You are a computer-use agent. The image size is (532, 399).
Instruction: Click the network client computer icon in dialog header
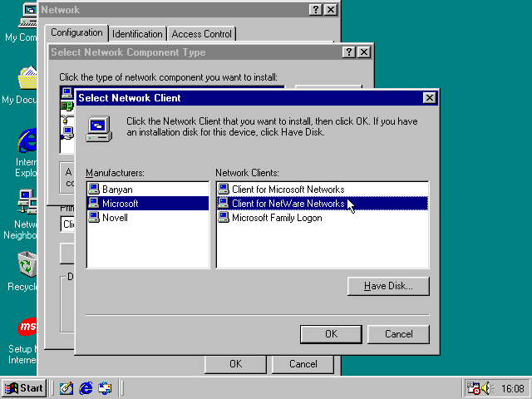[99, 129]
